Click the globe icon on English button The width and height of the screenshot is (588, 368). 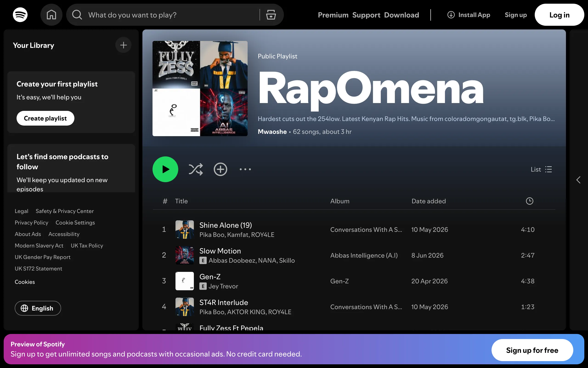click(x=24, y=308)
